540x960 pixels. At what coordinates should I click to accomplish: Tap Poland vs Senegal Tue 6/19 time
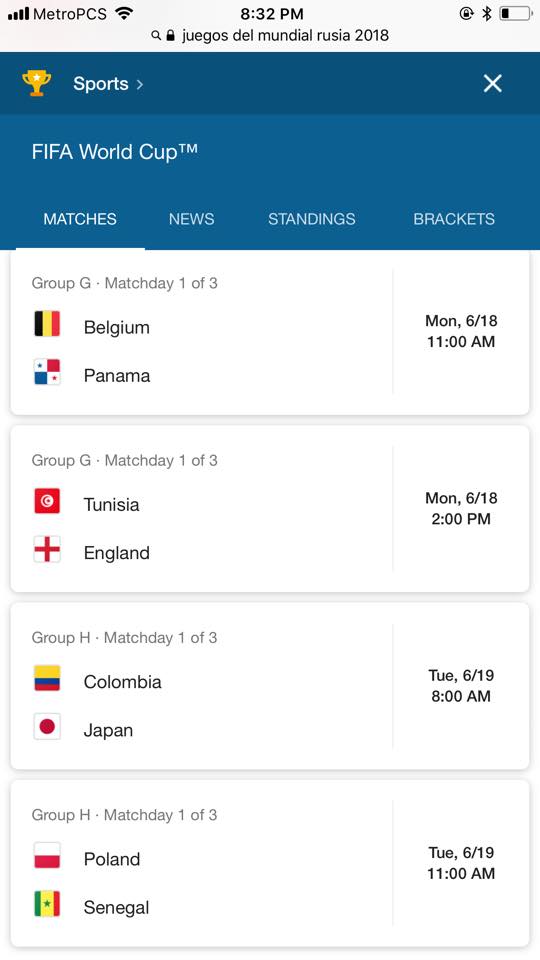(461, 863)
